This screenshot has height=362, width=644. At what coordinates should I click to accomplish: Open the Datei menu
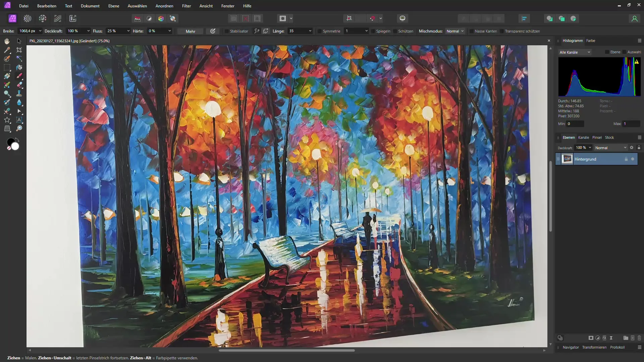24,6
